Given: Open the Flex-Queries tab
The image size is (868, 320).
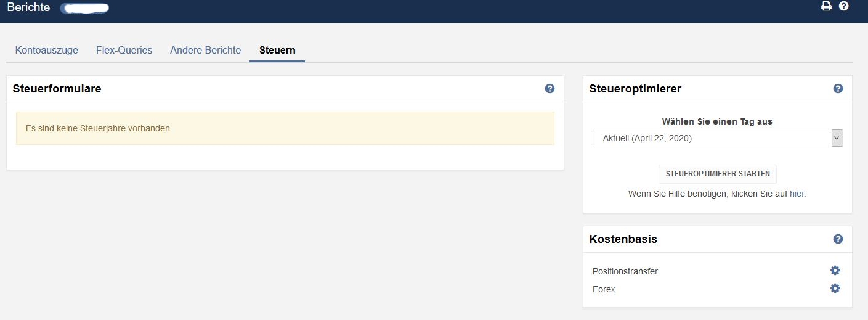Looking at the screenshot, I should pyautogui.click(x=124, y=51).
